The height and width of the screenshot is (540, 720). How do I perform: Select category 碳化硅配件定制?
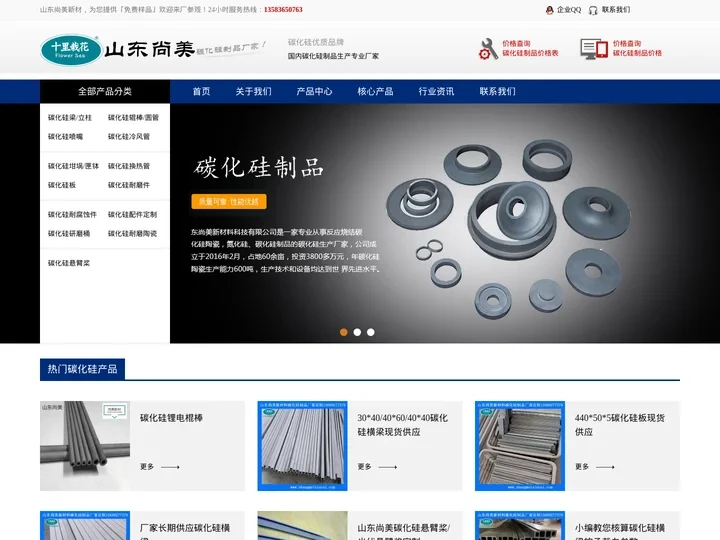132,214
